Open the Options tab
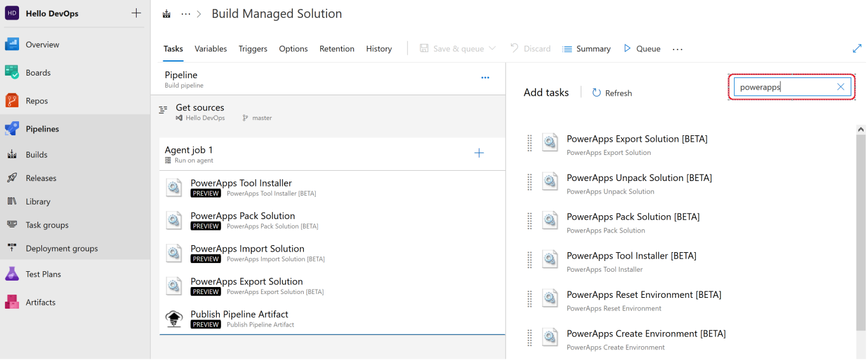Screen dimensions: 868x362 (294, 49)
